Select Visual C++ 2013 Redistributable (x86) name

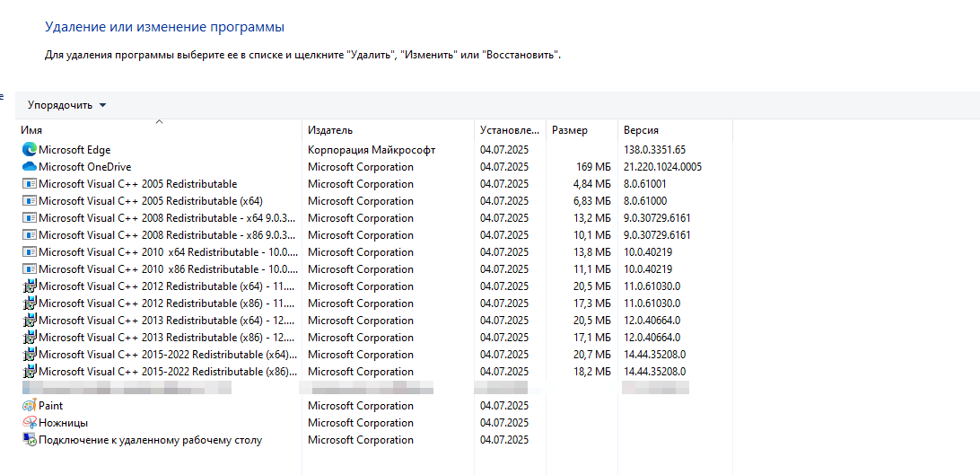[x=168, y=338]
